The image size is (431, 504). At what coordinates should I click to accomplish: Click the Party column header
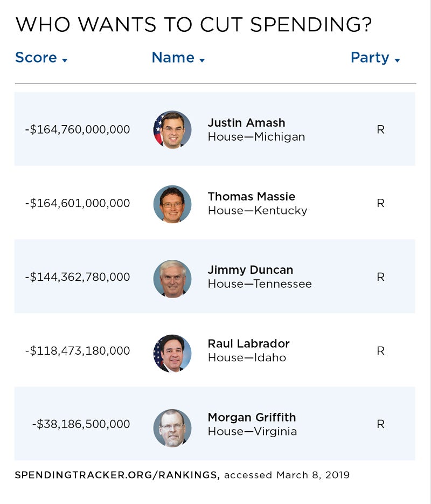click(x=370, y=58)
